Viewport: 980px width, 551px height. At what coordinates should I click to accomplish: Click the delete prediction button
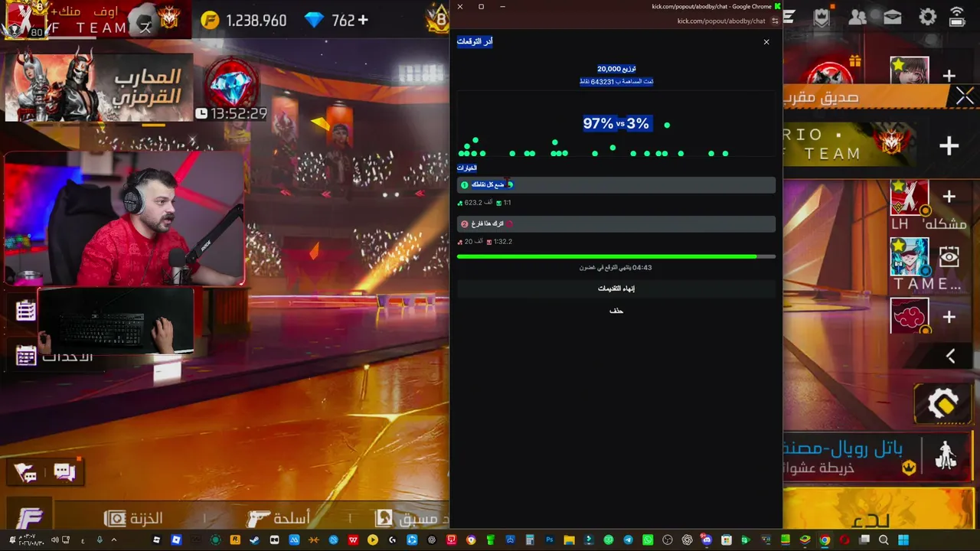tap(616, 311)
